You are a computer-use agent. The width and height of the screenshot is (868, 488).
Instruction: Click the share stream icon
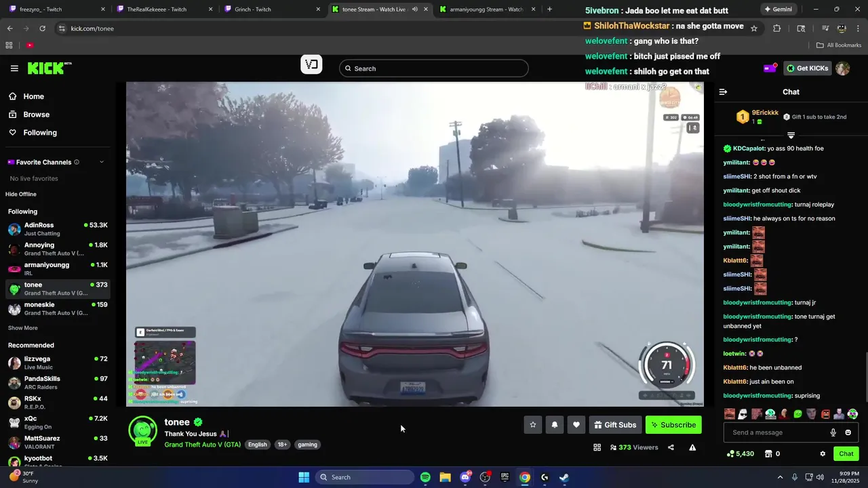pos(671,447)
